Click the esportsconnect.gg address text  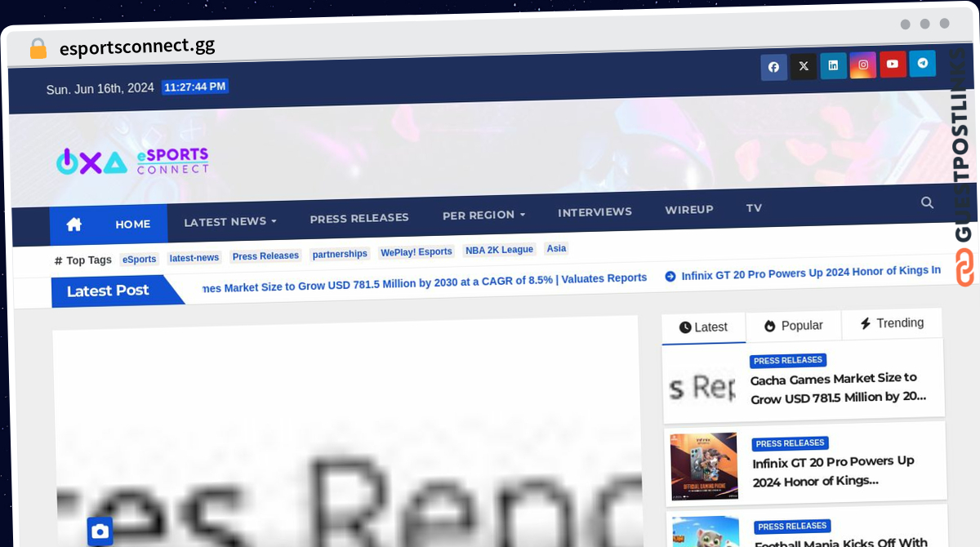[x=137, y=47]
